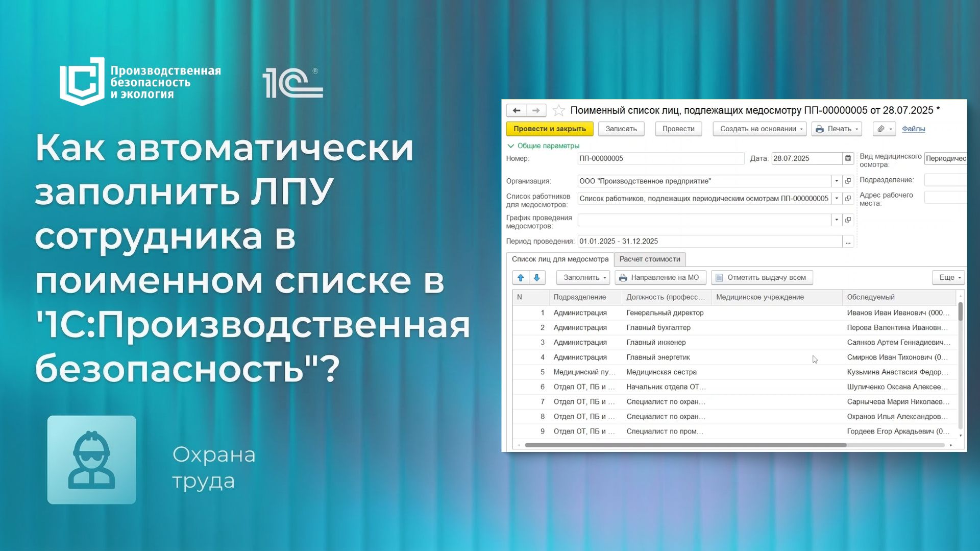Sort by the Подразделение column header
980x551 pixels.
(585, 297)
